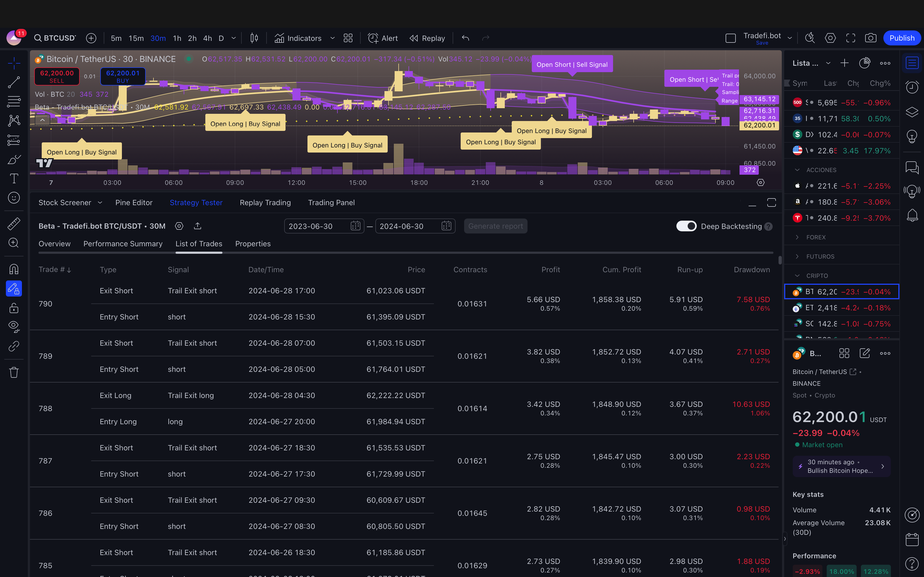The height and width of the screenshot is (577, 924).
Task: Switch to the Performance Summary tab
Action: click(x=122, y=243)
